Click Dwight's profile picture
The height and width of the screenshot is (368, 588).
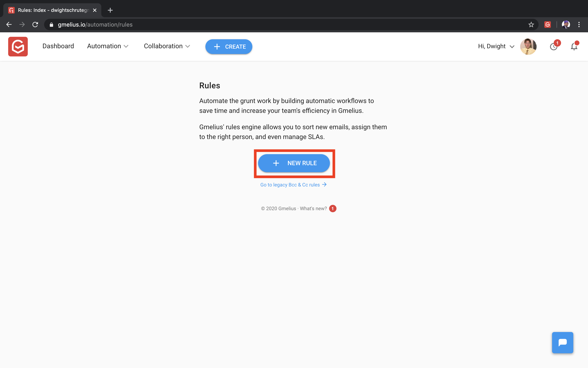click(x=528, y=46)
